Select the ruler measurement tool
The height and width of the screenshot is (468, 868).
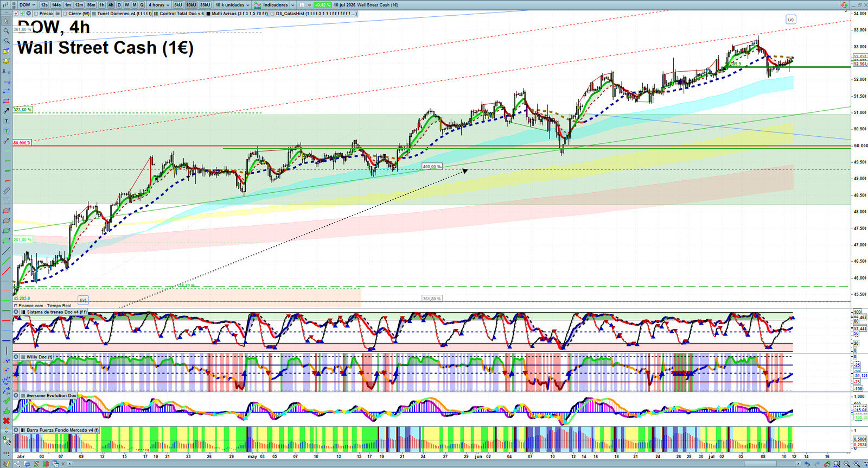point(7,191)
